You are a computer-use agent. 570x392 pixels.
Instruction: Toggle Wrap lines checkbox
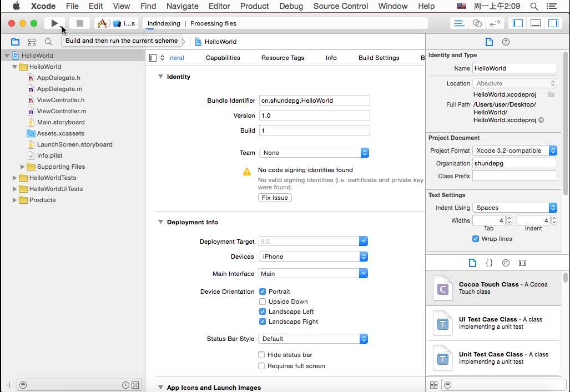pos(476,239)
